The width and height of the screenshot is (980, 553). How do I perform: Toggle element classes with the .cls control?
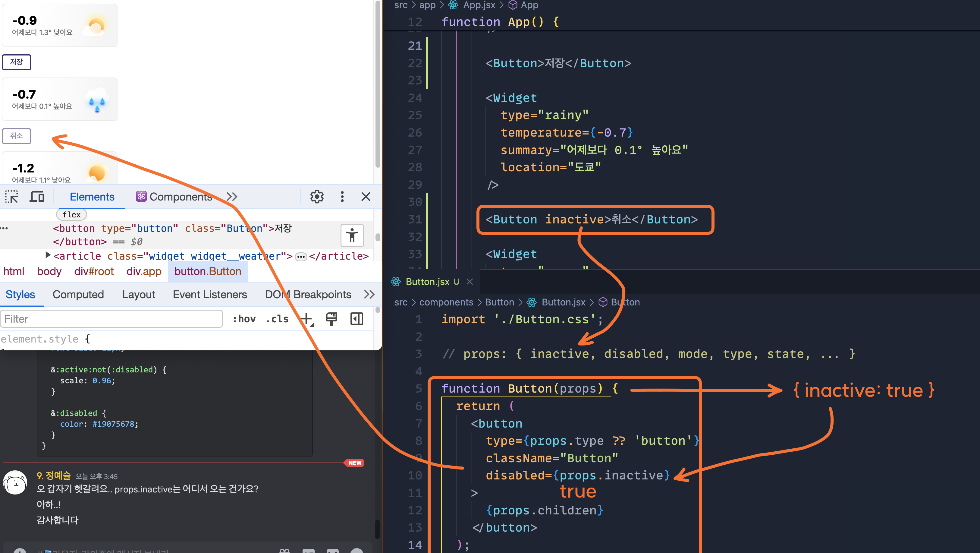[x=277, y=318]
